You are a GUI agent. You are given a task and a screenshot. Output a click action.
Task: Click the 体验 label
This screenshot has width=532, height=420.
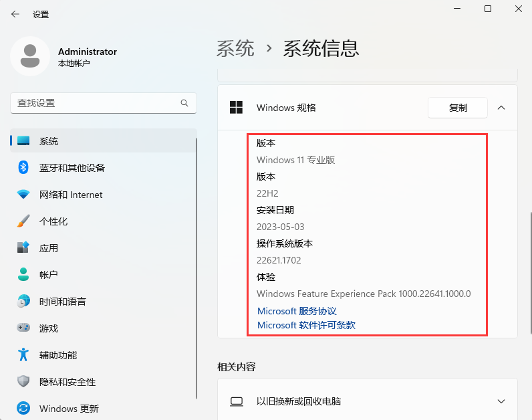tap(265, 277)
